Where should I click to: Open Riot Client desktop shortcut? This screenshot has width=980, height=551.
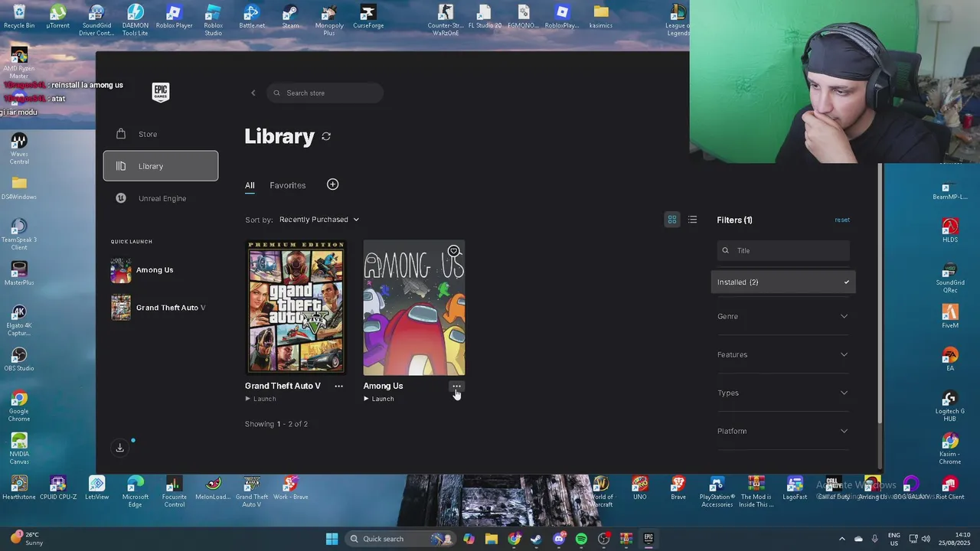[x=950, y=487]
